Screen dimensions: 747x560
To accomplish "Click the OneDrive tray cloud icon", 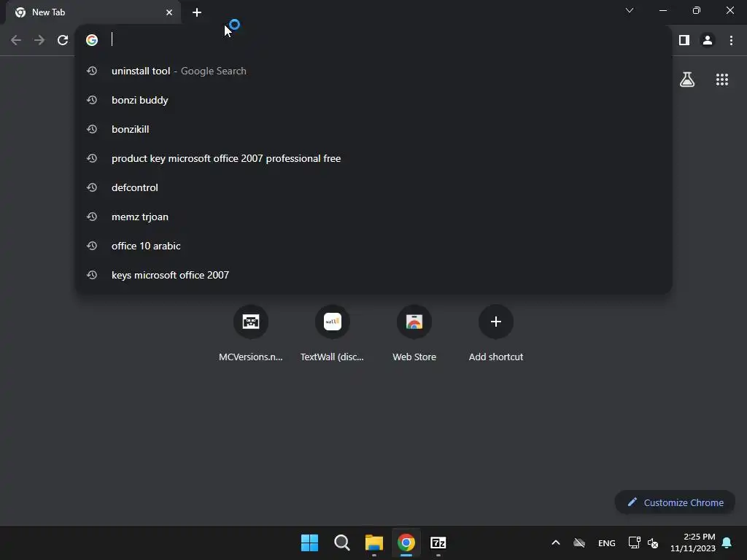I will click(x=579, y=542).
